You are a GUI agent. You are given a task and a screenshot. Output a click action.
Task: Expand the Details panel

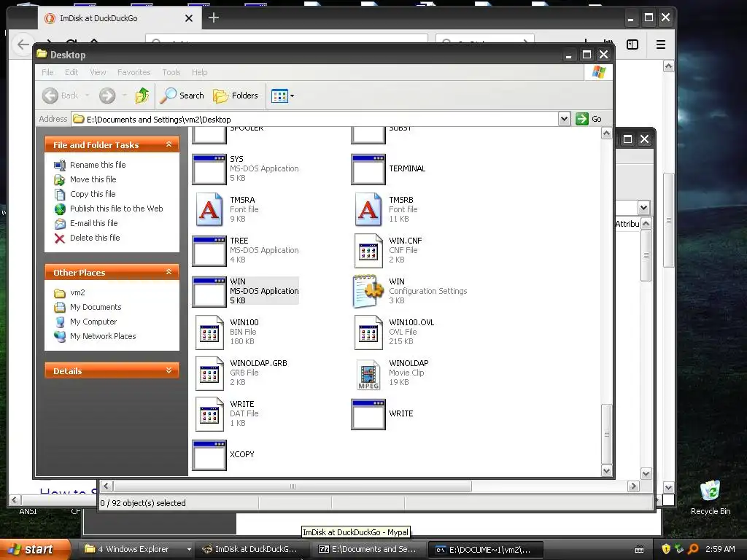(x=169, y=370)
